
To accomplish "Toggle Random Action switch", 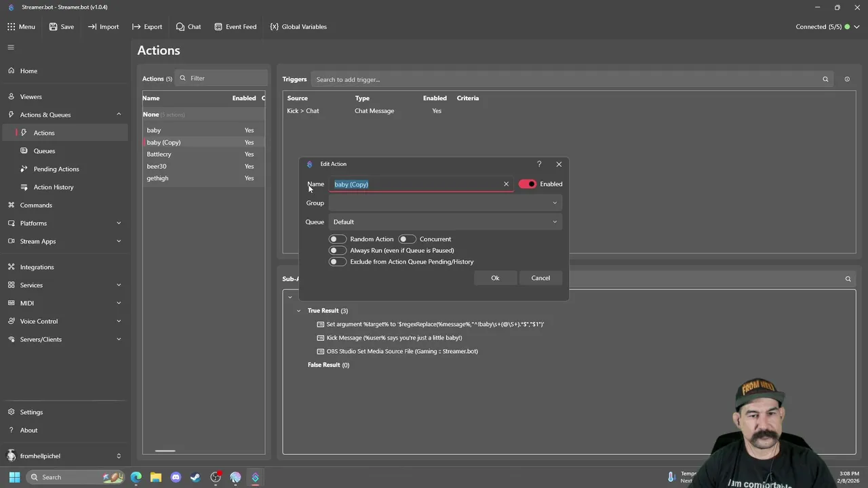I will tap(337, 239).
